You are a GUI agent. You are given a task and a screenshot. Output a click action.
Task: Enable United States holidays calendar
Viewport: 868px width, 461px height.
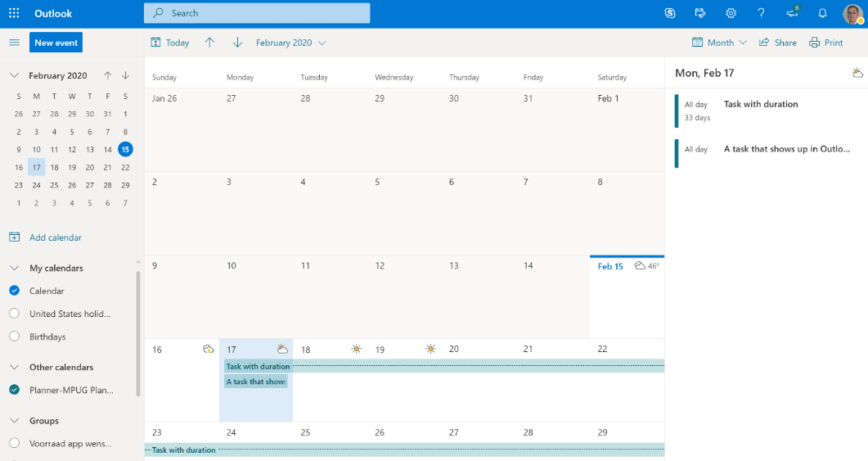coord(15,314)
